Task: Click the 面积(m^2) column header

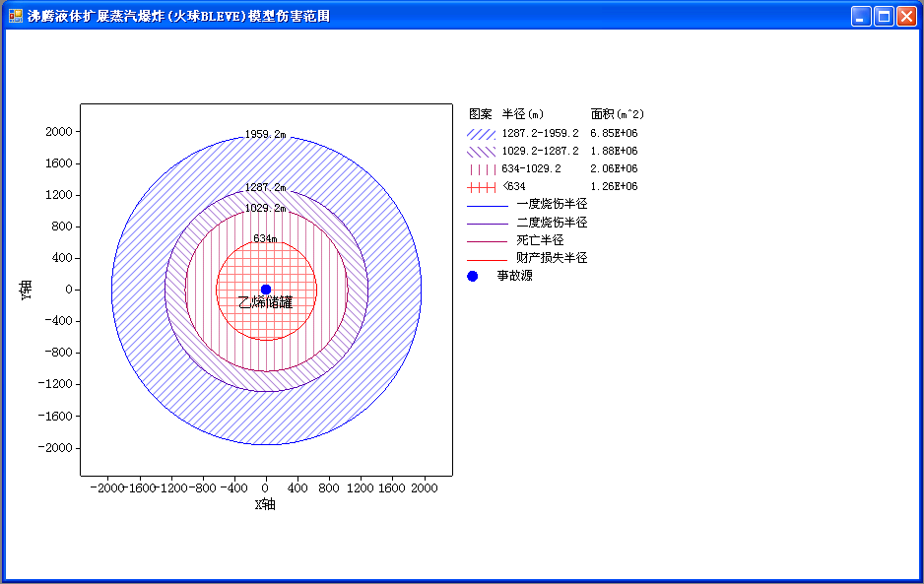Action: click(x=618, y=113)
